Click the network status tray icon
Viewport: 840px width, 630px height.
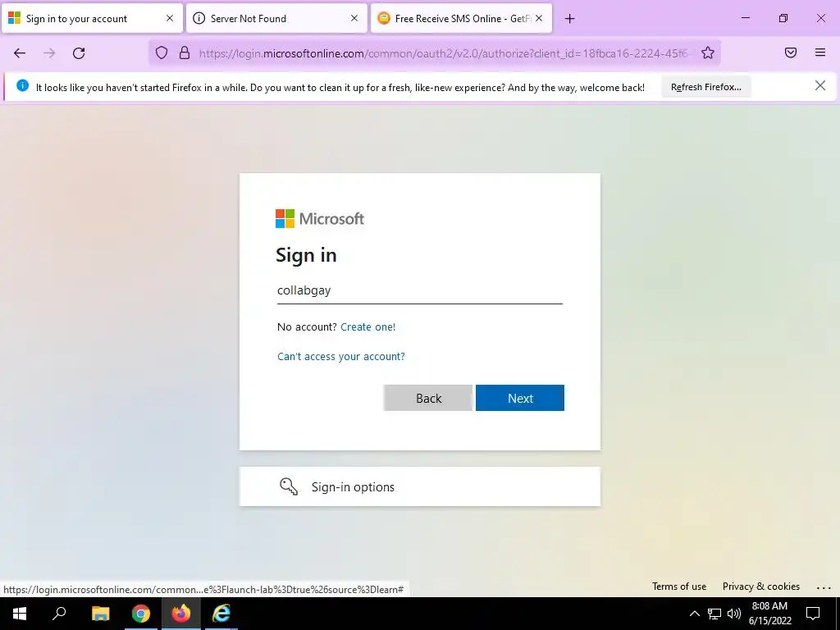pyautogui.click(x=714, y=614)
